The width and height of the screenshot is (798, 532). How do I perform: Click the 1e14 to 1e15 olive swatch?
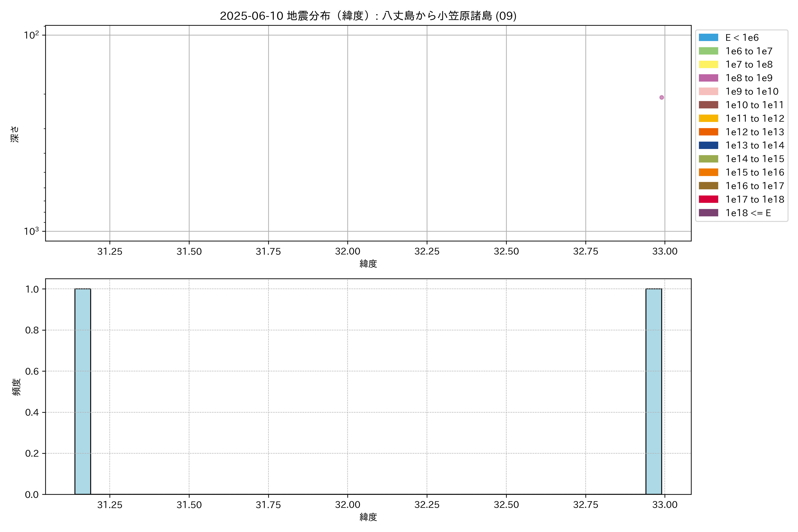[708, 159]
